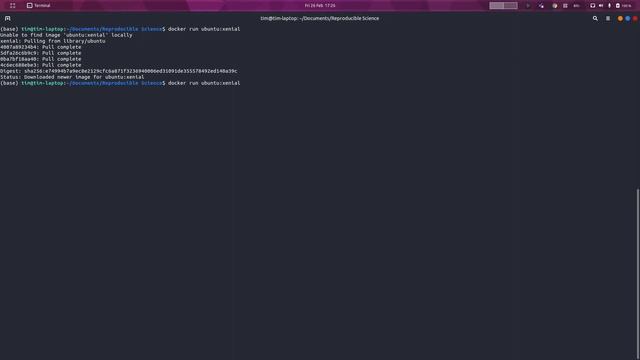The width and height of the screenshot is (640, 360).
Task: Open the Terminal app menu
Action: pyautogui.click(x=38, y=6)
